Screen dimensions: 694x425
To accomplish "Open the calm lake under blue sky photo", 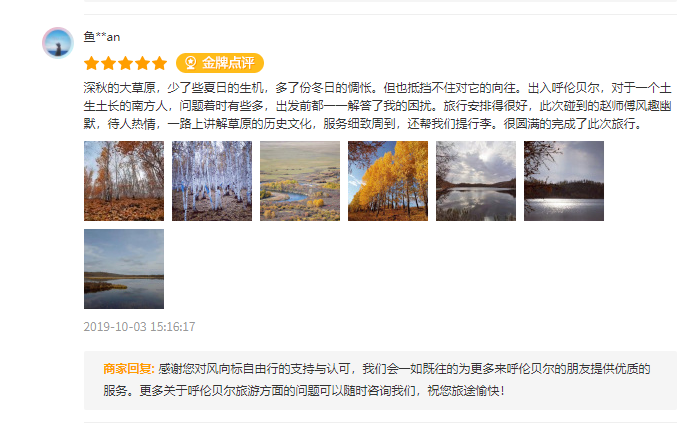I will pyautogui.click(x=124, y=269).
